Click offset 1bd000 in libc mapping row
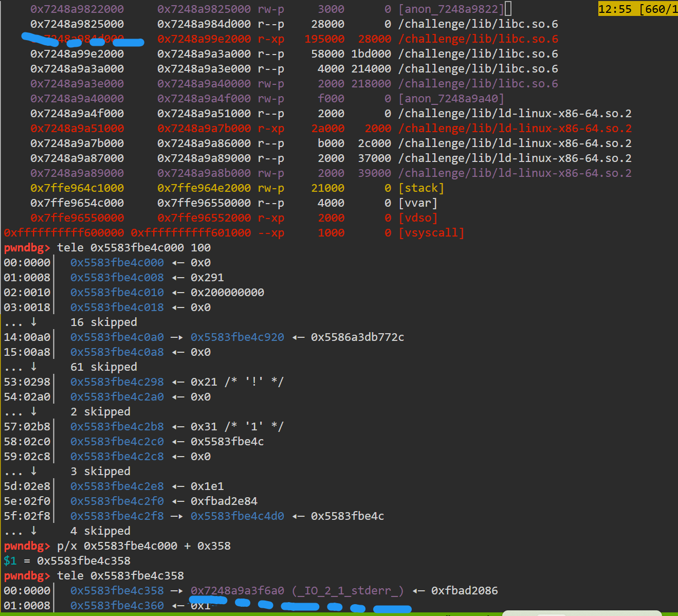This screenshot has height=616, width=678. pos(371,54)
